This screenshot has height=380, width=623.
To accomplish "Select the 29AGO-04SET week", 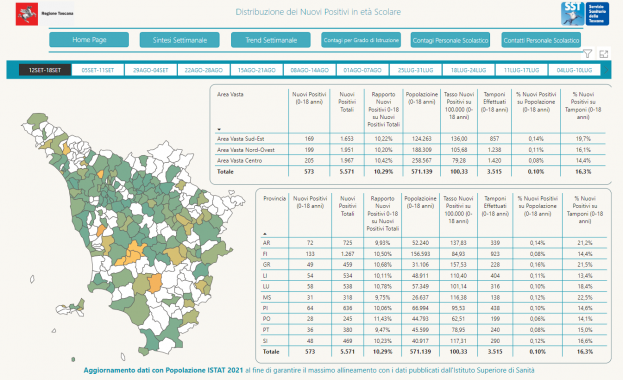I will [151, 70].
